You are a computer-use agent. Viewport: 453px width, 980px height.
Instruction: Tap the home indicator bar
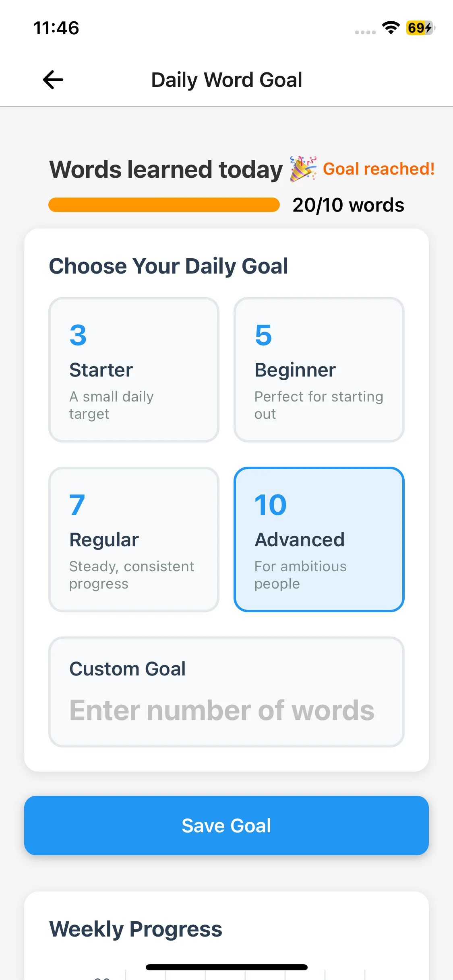pyautogui.click(x=226, y=967)
